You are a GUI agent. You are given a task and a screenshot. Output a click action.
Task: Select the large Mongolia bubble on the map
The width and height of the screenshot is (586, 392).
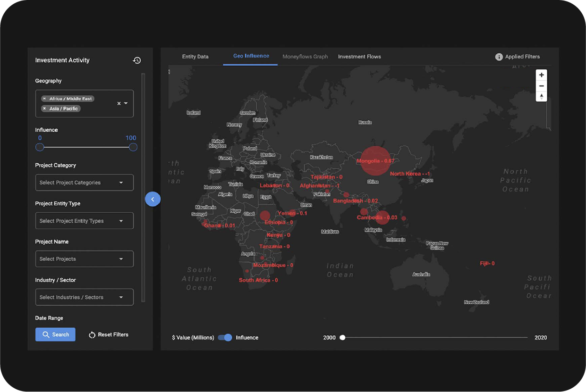[x=375, y=160]
